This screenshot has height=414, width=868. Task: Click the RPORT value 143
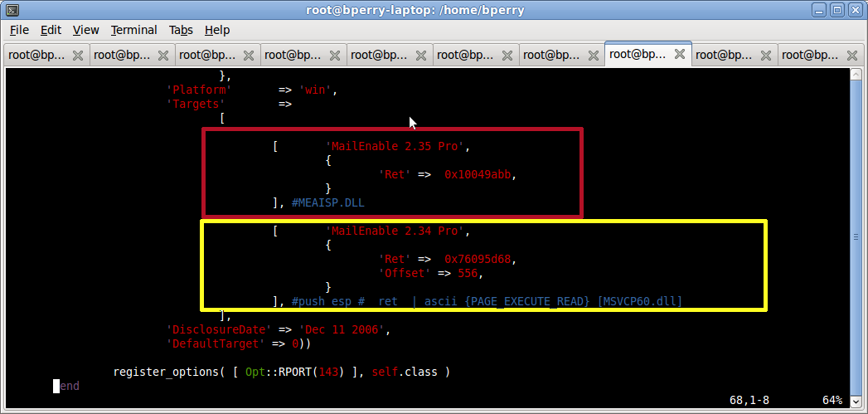(328, 372)
